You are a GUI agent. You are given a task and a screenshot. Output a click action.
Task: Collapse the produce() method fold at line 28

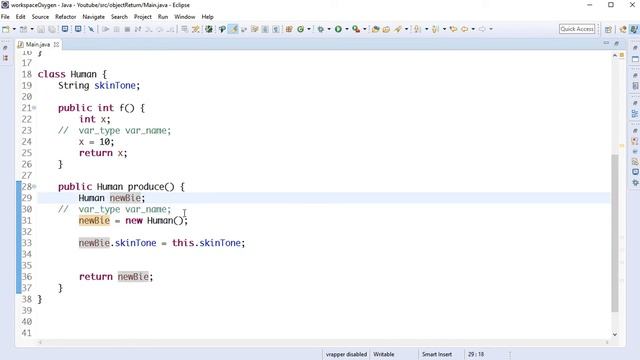(x=34, y=187)
